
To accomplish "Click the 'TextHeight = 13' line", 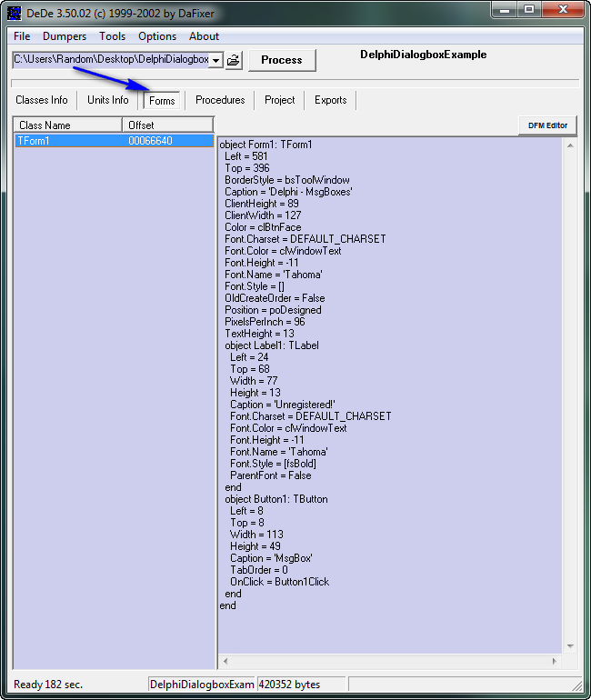I will [259, 334].
